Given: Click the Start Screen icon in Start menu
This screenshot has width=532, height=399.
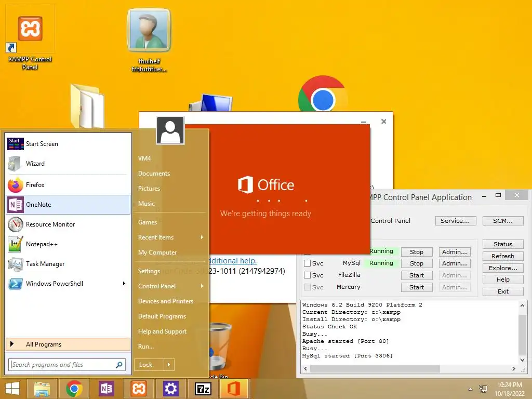Looking at the screenshot, I should point(15,144).
